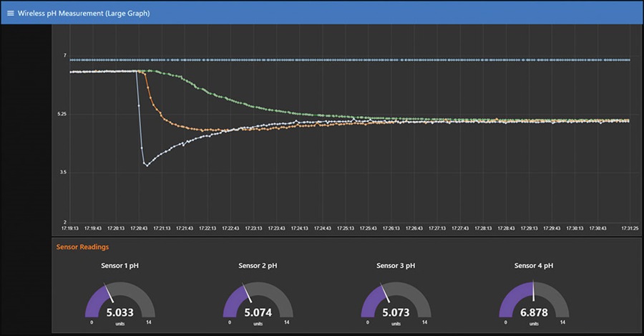Click the Sensor 3 pH gauge arc
Viewport: 644px width, 336px height.
(x=369, y=299)
